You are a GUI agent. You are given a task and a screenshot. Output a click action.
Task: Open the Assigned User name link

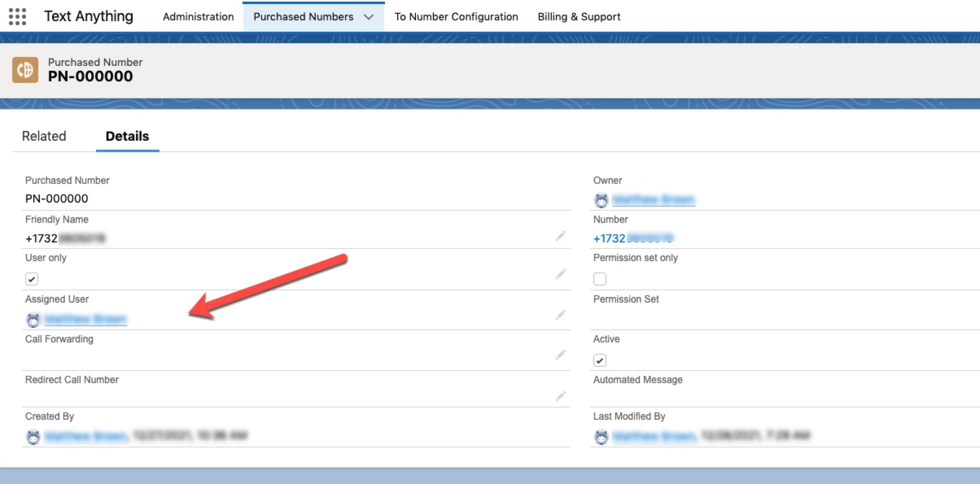point(85,319)
